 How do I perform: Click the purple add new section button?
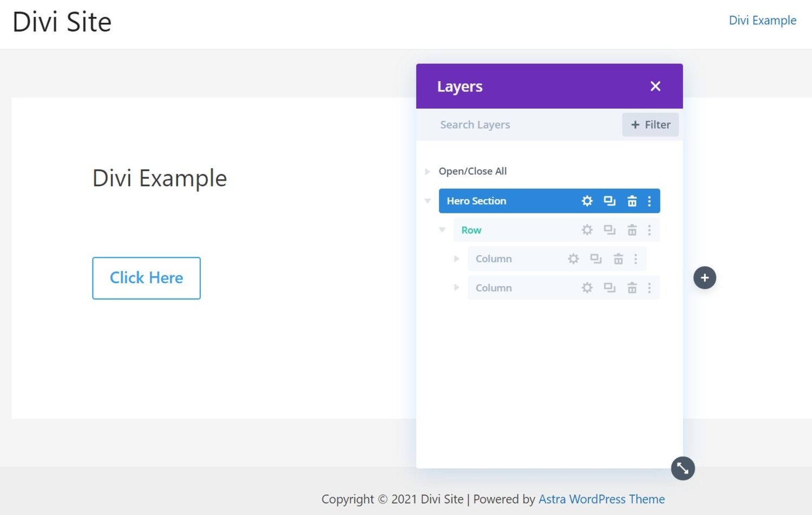(704, 277)
